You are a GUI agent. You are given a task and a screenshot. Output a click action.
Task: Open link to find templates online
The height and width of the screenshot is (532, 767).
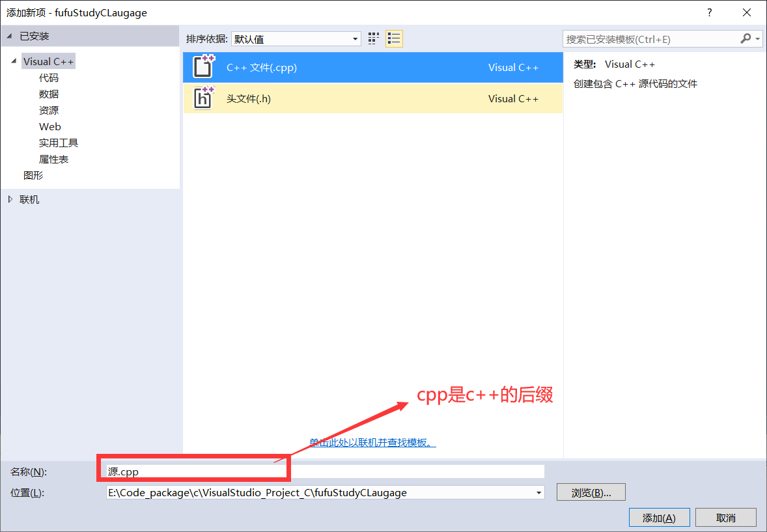click(372, 442)
